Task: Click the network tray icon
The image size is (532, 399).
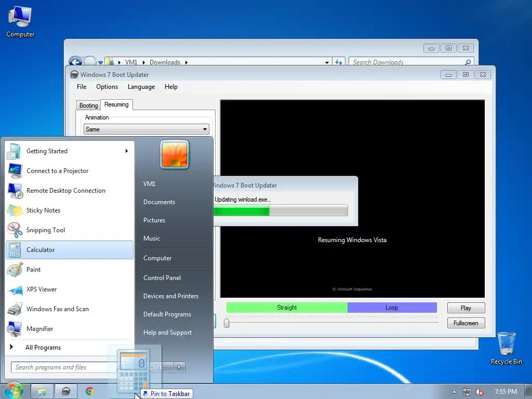Action: tap(467, 392)
